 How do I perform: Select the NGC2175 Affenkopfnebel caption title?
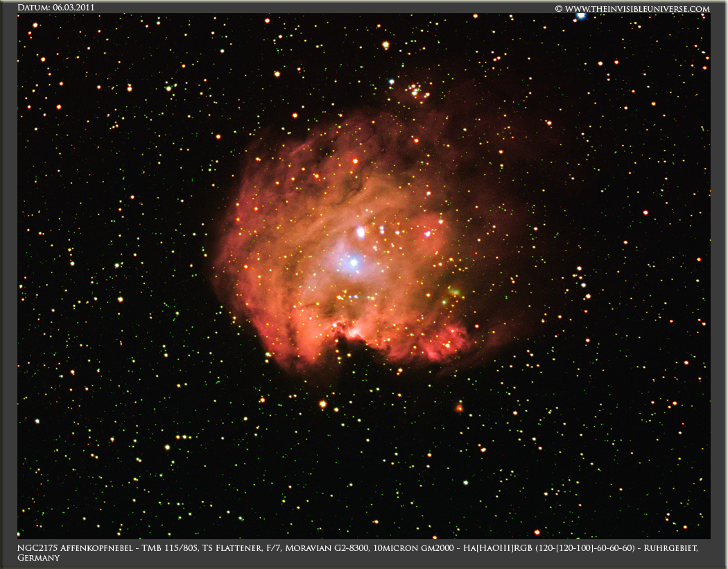click(x=62, y=548)
